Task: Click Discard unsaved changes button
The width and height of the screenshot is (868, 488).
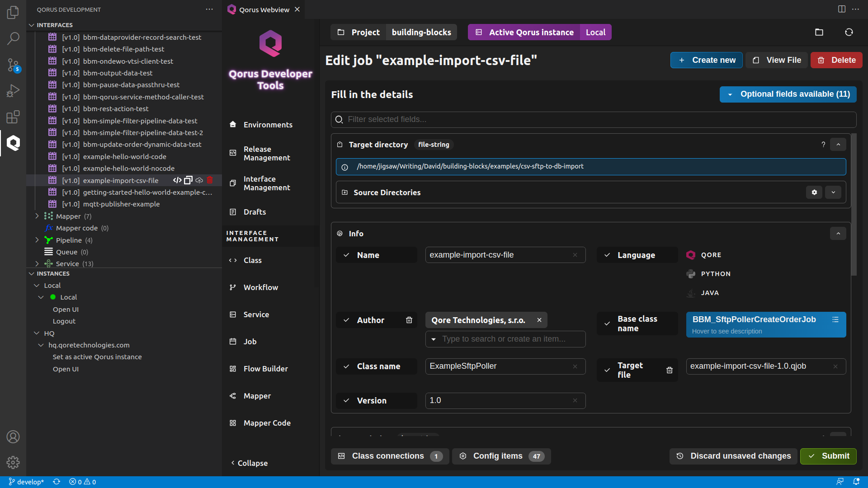Action: (x=733, y=456)
